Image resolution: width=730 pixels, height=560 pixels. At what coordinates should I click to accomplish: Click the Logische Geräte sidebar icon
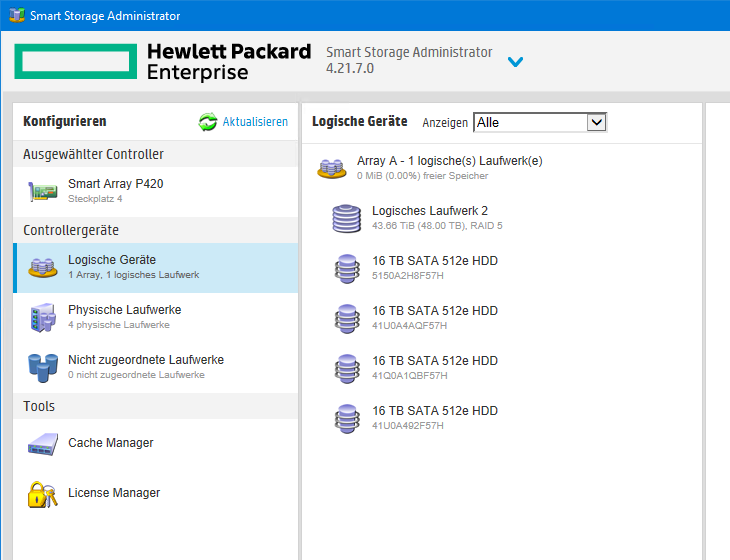[43, 268]
